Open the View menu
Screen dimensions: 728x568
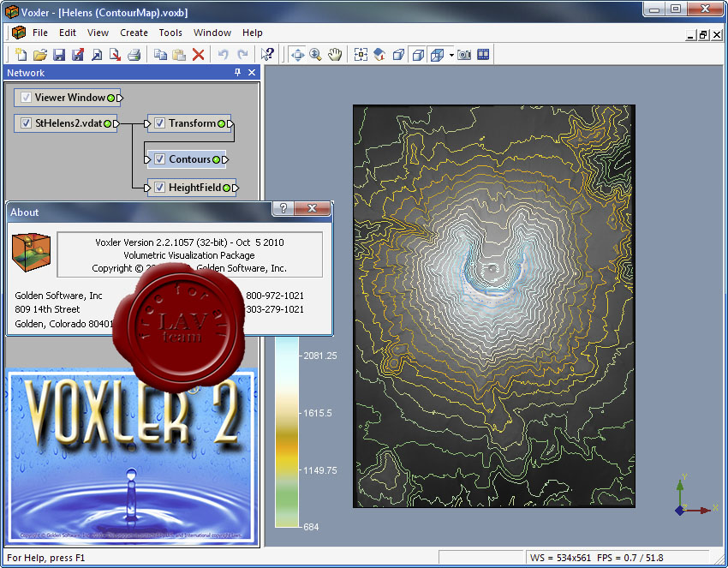pyautogui.click(x=98, y=33)
